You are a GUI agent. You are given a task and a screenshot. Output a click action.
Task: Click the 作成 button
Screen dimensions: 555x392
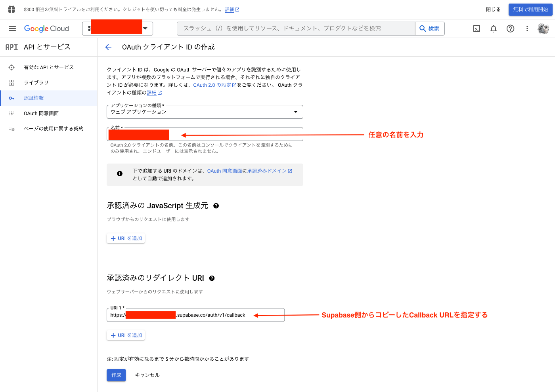coord(116,375)
